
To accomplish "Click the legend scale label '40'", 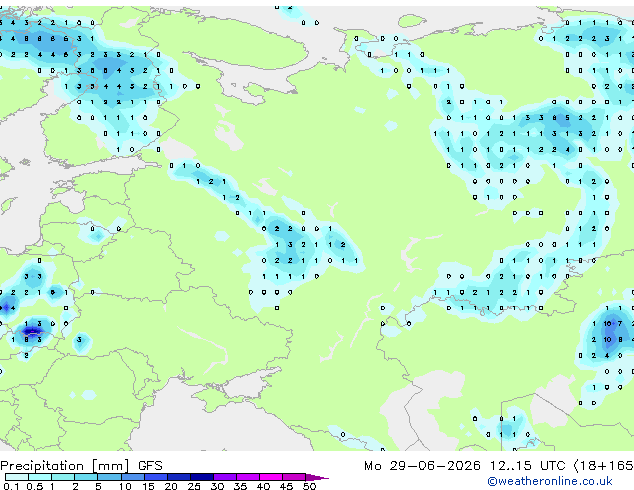I will [263, 486].
